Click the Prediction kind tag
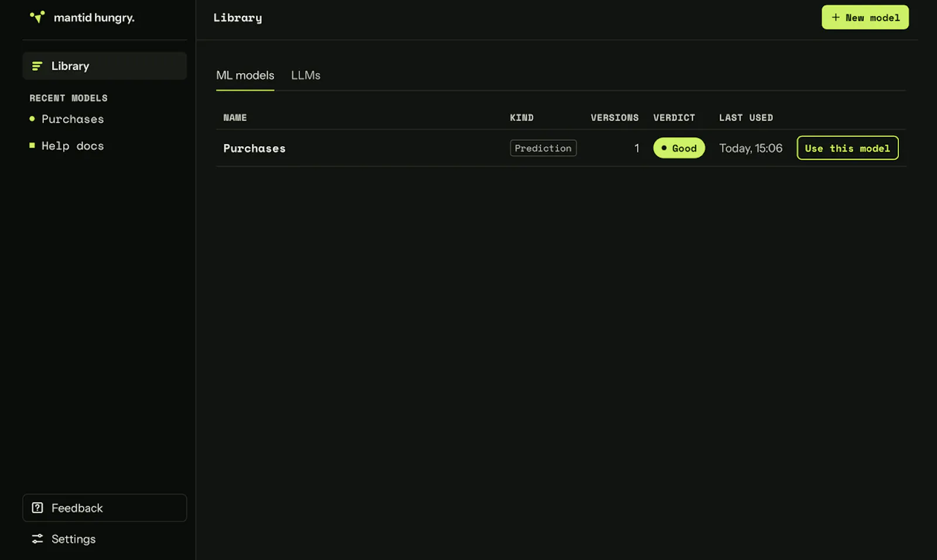The width and height of the screenshot is (937, 560). coord(543,148)
